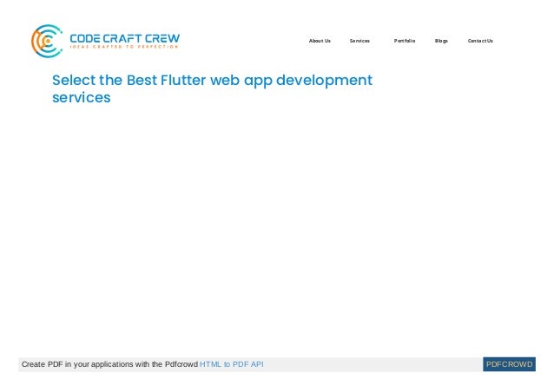Open the Services menu item
The width and height of the screenshot is (554, 392).
359,41
